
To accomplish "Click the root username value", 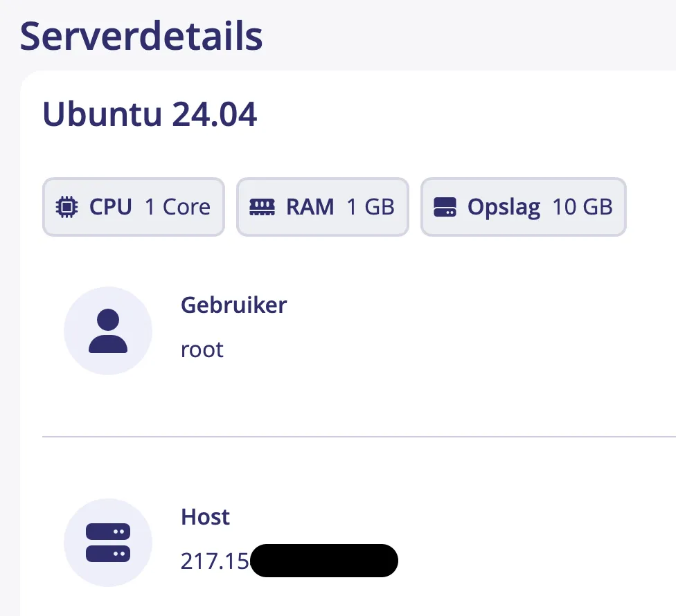I will (x=202, y=350).
